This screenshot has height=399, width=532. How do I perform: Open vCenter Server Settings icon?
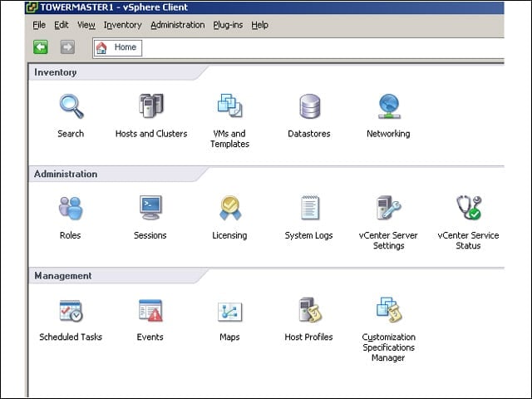point(389,207)
